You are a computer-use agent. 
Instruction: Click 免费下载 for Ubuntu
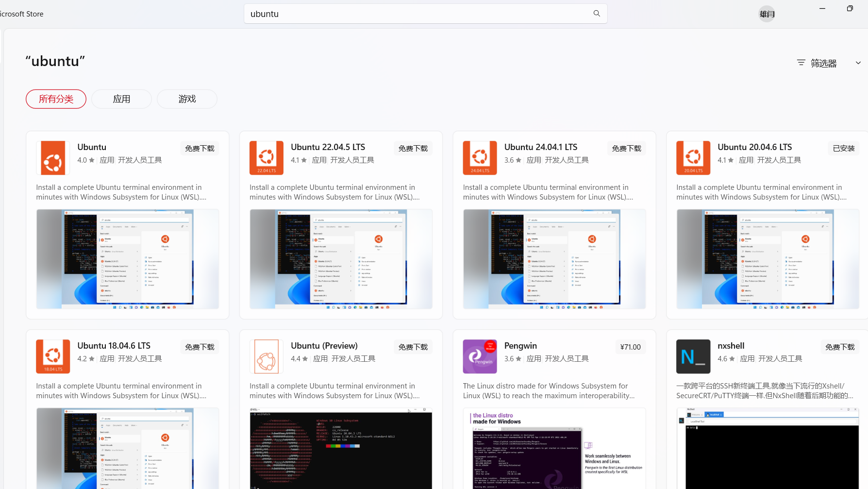tap(200, 149)
